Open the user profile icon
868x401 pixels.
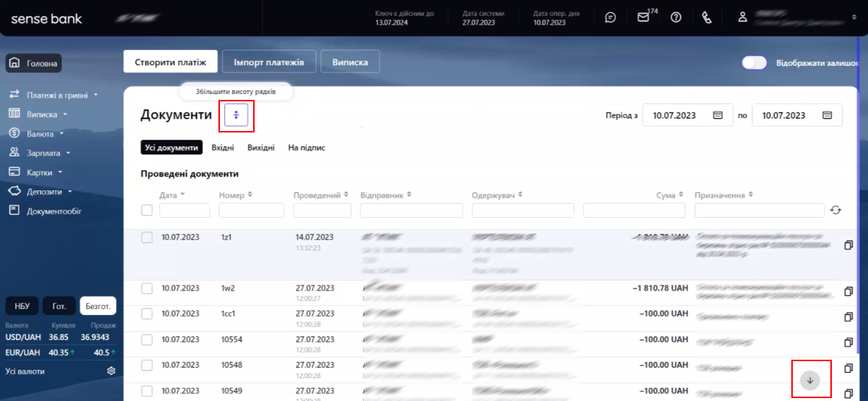[742, 17]
